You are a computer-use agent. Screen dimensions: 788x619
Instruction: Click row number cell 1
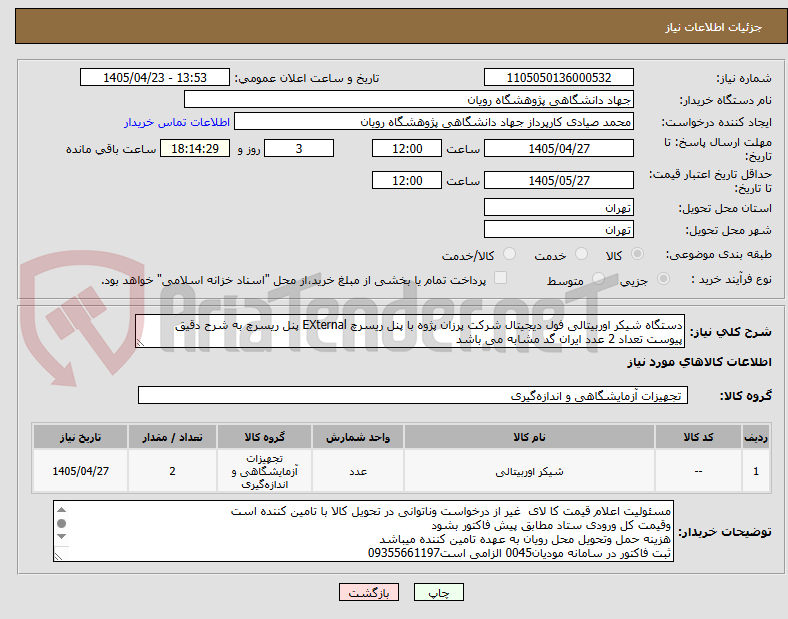click(x=756, y=471)
